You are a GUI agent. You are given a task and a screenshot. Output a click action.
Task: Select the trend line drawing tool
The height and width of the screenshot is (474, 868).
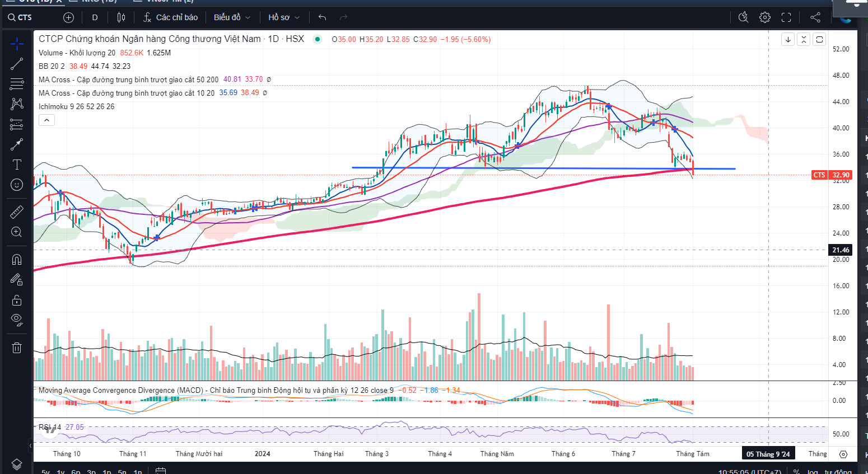pyautogui.click(x=17, y=64)
